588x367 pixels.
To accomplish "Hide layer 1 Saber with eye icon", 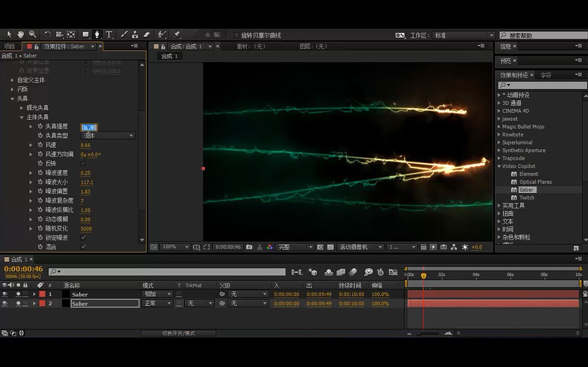I will [x=5, y=294].
